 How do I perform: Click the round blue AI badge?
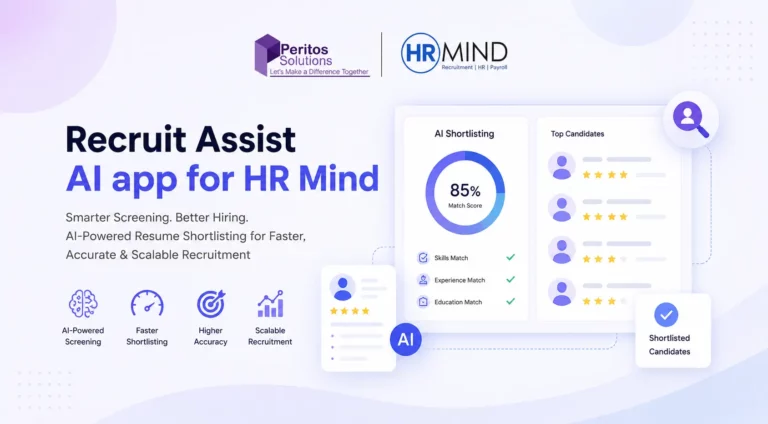(x=406, y=339)
